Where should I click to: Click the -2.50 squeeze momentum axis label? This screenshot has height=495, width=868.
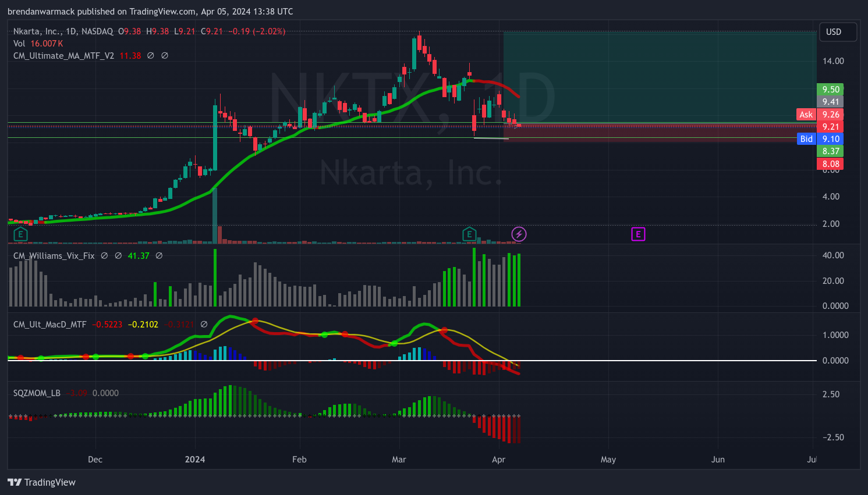[832, 437]
